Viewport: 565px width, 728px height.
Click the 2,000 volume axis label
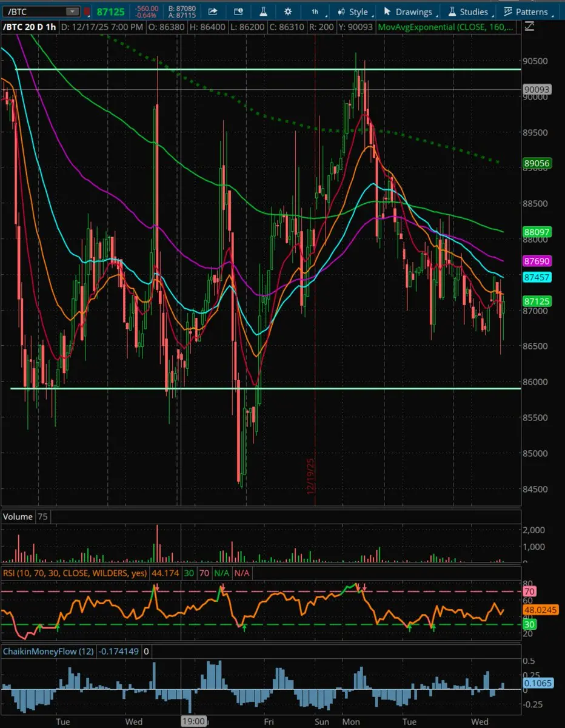tap(535, 530)
